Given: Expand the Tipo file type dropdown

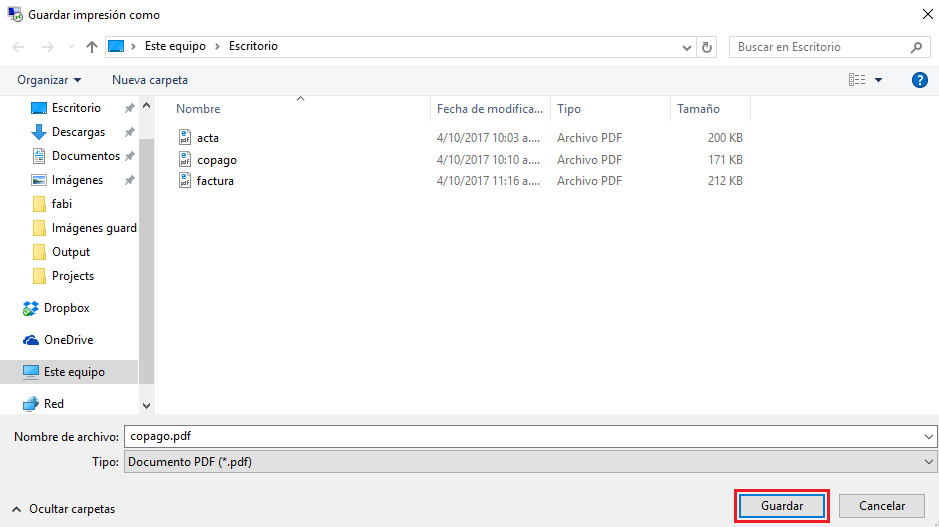Looking at the screenshot, I should coord(929,461).
